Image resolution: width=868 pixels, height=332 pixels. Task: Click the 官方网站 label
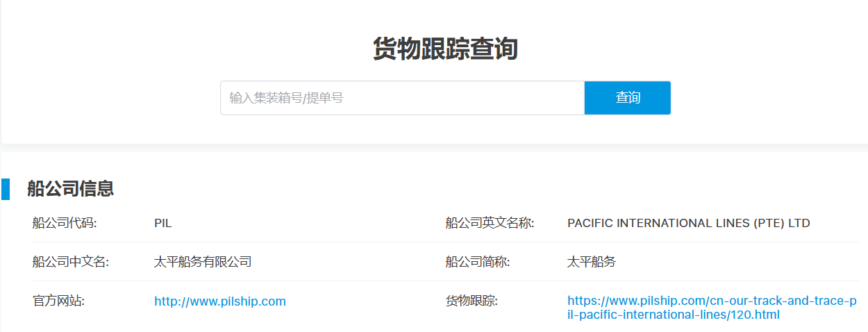click(x=58, y=301)
